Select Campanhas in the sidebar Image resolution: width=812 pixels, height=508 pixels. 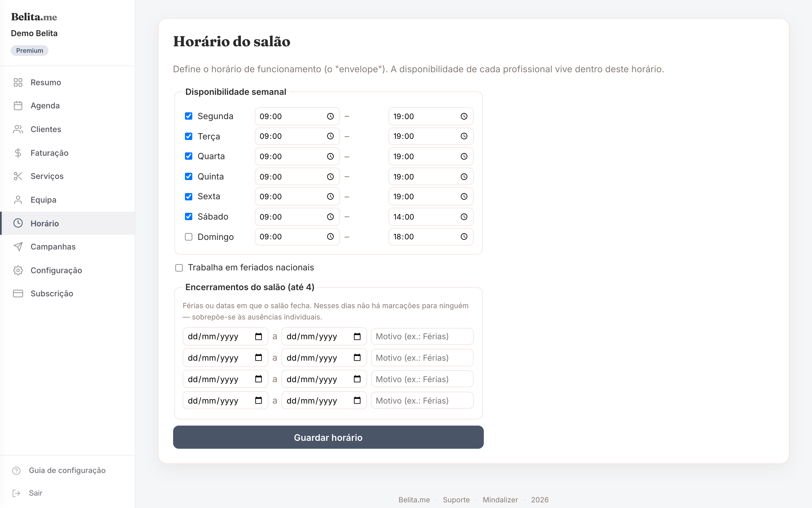[67, 247]
